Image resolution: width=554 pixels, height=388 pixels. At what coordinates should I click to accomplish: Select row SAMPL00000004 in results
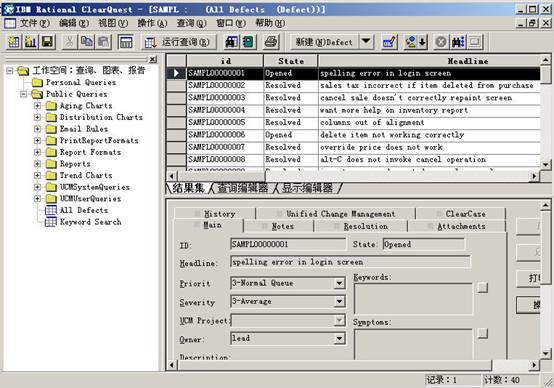(353, 110)
